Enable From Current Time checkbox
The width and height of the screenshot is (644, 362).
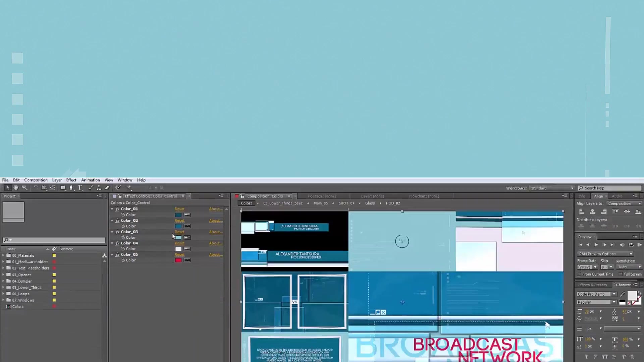[579, 274]
